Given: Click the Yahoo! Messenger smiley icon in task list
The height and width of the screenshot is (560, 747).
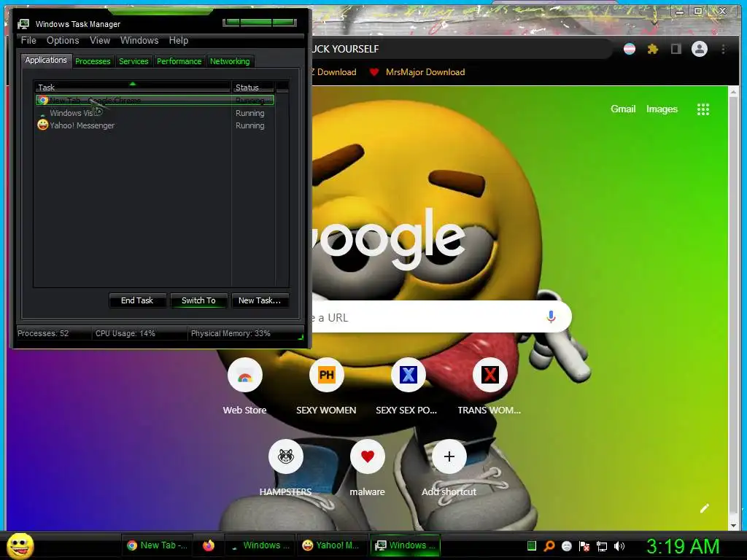Looking at the screenshot, I should 43,125.
